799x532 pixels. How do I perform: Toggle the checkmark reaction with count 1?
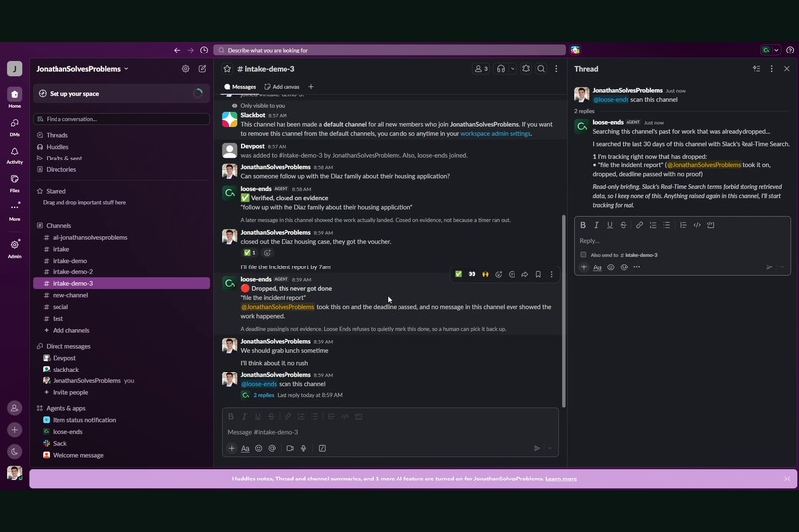(x=250, y=252)
